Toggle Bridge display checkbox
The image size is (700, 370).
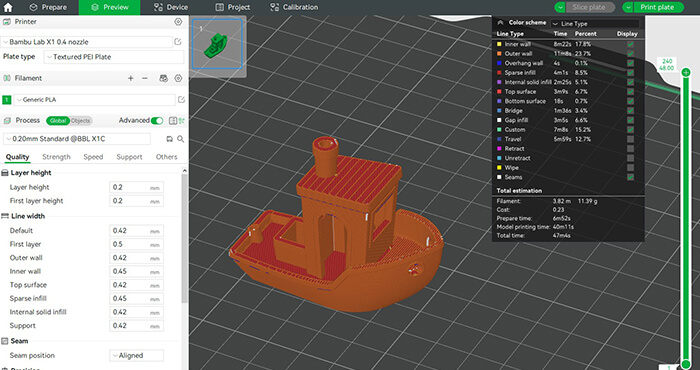tap(630, 111)
